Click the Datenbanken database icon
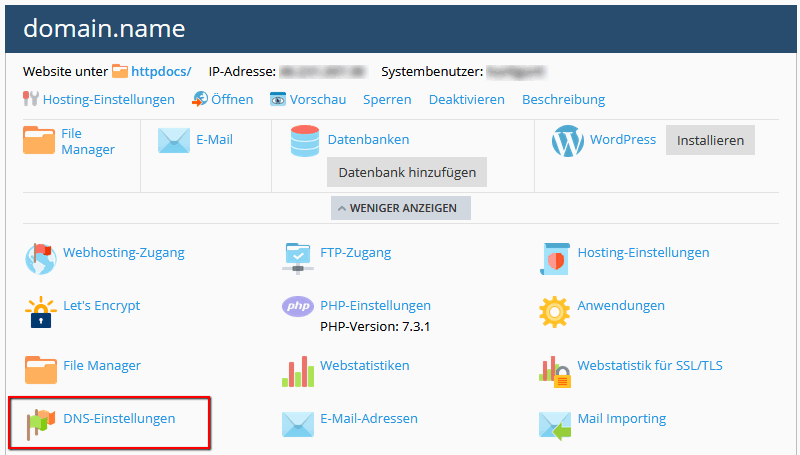Screen dimensions: 800x455 point(304,141)
